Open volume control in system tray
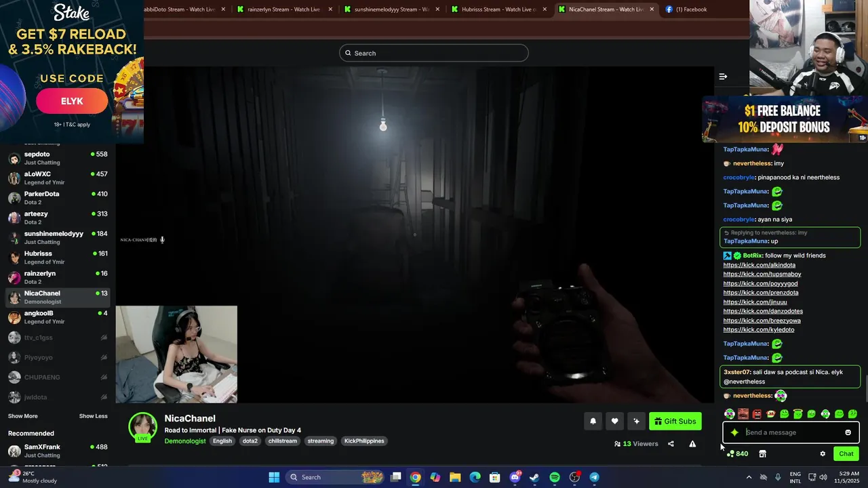868x488 pixels. 823,477
